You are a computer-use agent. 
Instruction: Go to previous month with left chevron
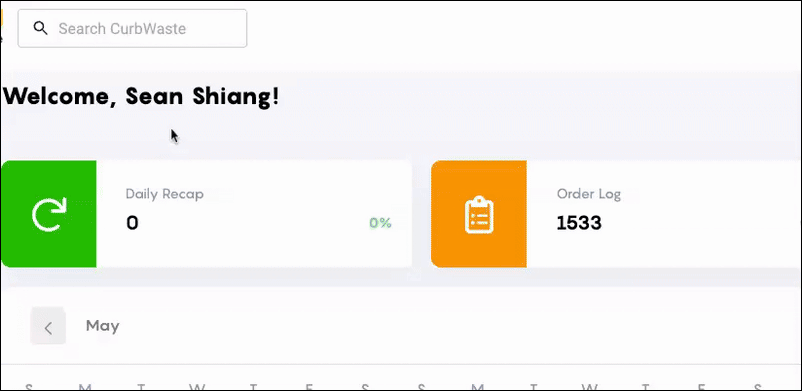tap(48, 327)
